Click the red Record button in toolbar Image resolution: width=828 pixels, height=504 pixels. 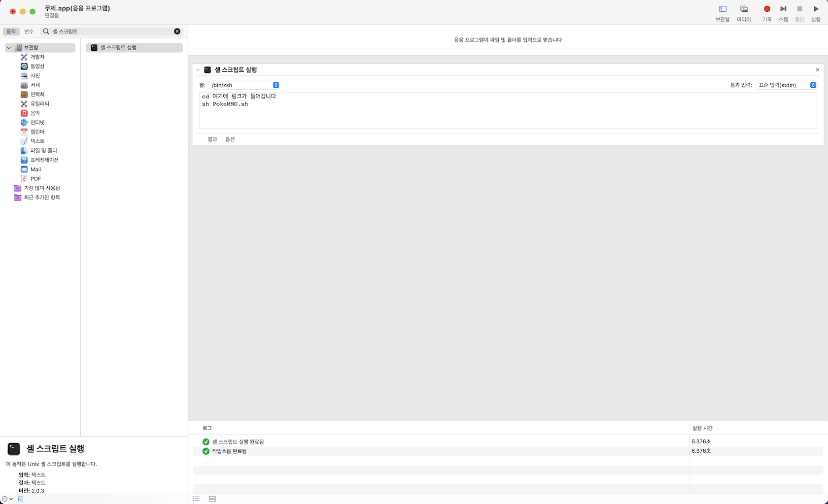coord(766,9)
